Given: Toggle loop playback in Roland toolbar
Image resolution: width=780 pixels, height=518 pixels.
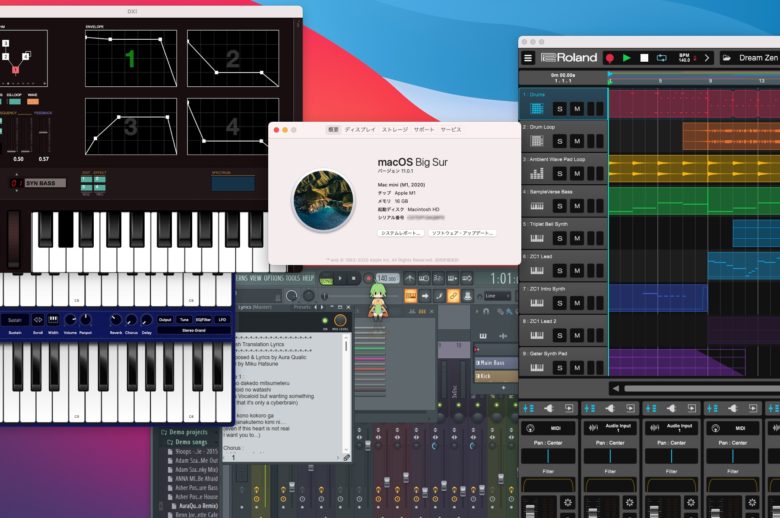Looking at the screenshot, I should (663, 58).
